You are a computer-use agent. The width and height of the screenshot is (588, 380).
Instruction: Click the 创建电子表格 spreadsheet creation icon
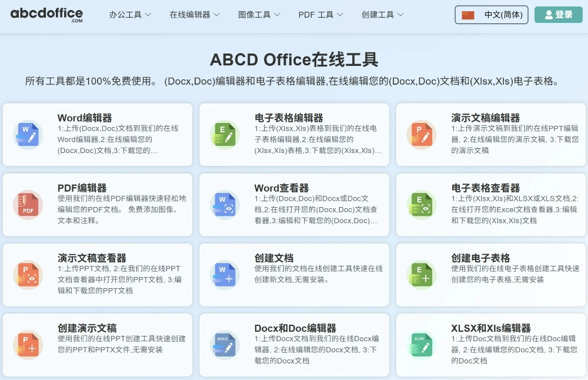(420, 275)
